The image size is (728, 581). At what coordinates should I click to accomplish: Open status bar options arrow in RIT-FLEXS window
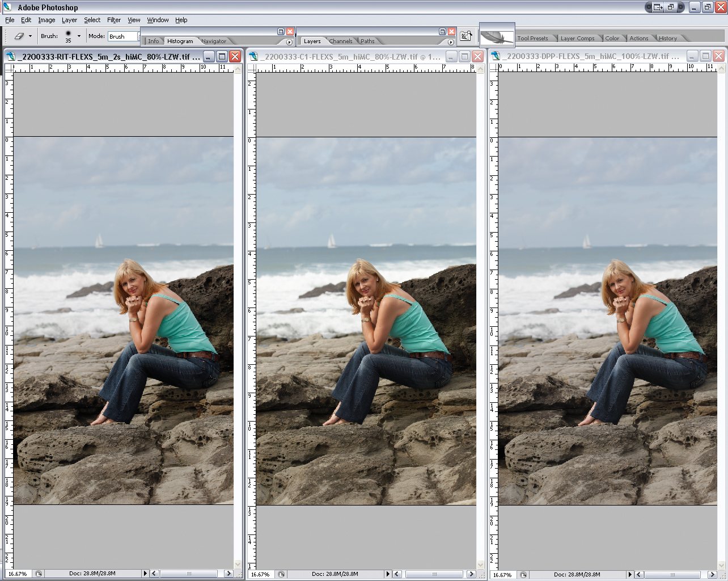tap(145, 574)
